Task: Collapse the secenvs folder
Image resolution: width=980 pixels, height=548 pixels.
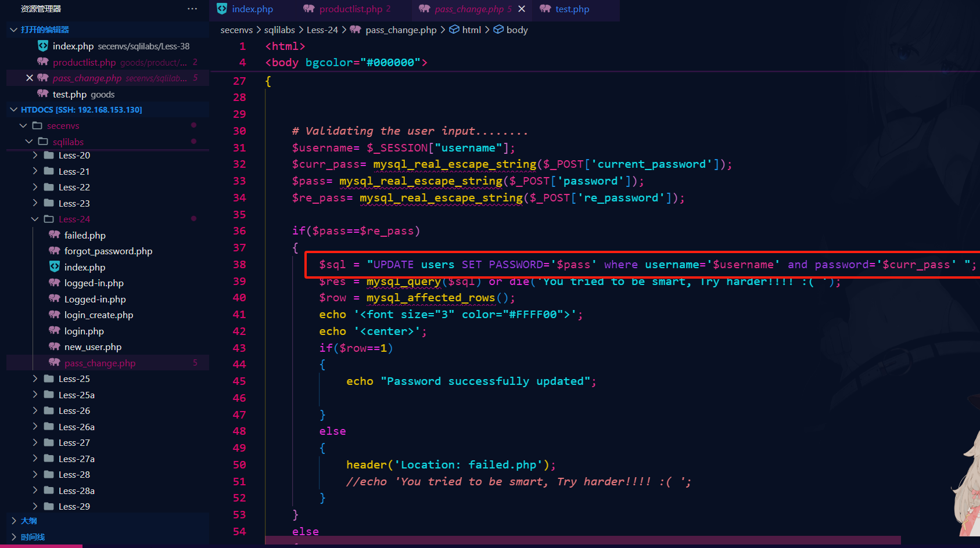Action: 23,125
